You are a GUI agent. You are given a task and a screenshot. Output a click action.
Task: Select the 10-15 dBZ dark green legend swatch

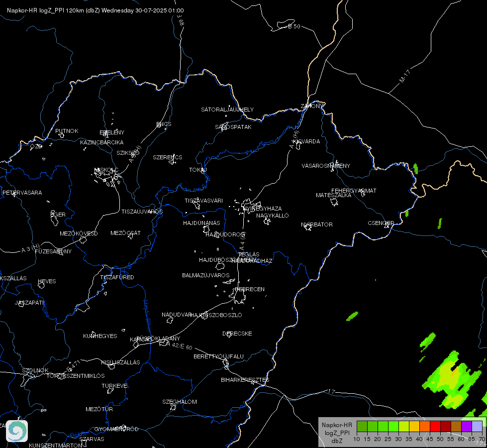tap(362, 427)
